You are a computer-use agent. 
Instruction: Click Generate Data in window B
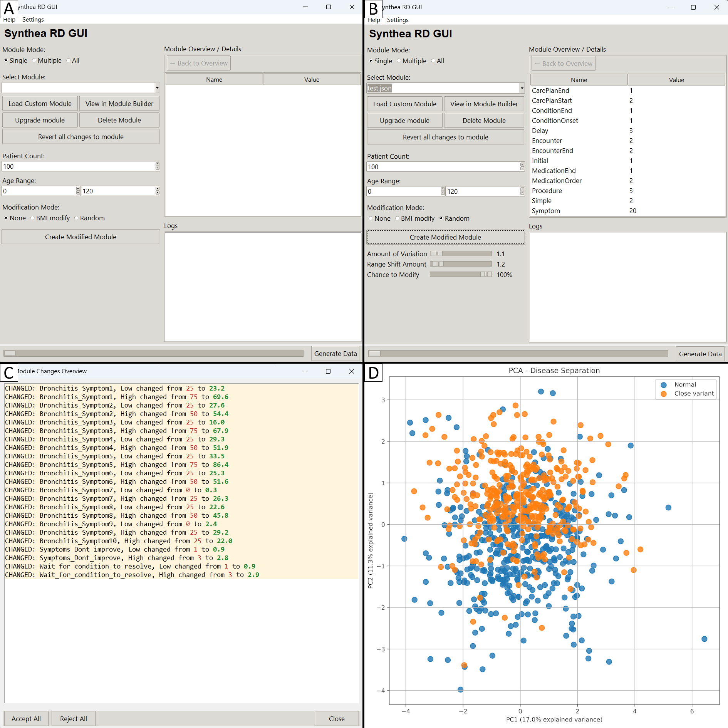700,354
